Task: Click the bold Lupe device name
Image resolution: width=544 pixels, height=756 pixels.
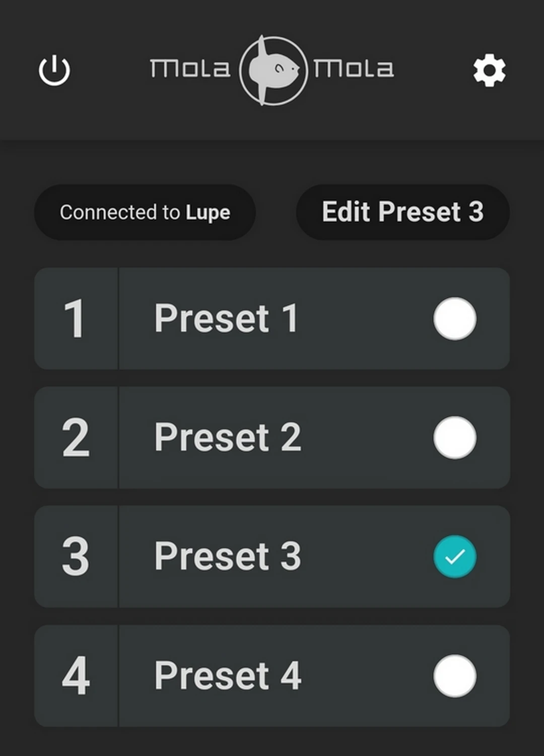Action: pos(208,213)
